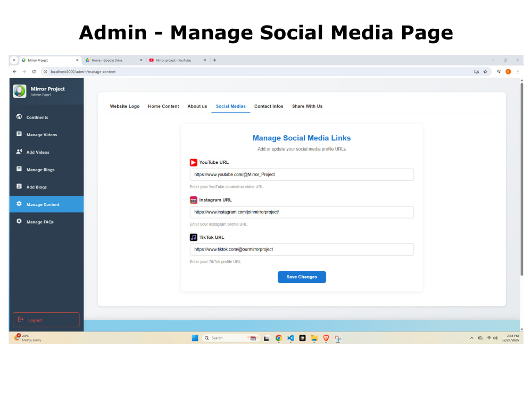This screenshot has height=399, width=532.
Task: Click the Manage Blogs sidebar icon
Action: [x=19, y=169]
